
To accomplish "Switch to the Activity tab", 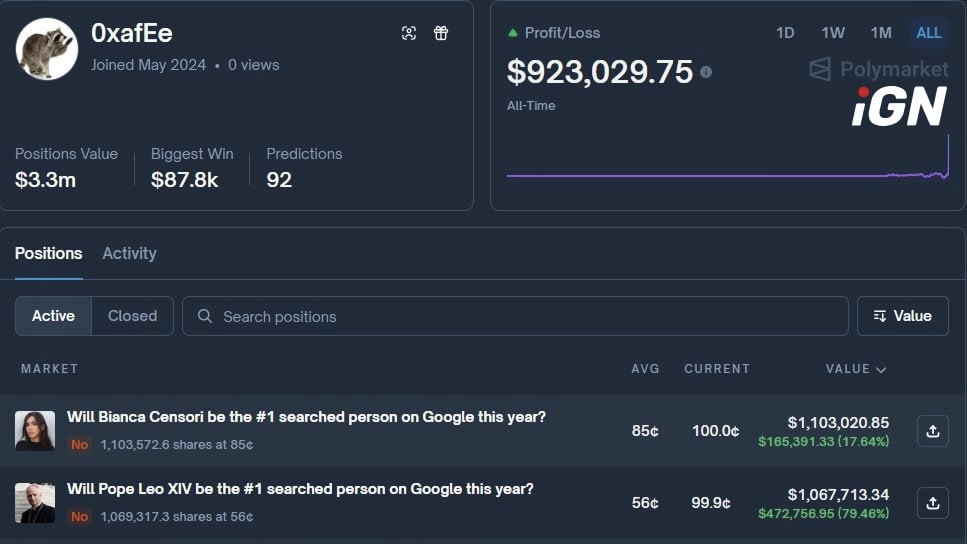I will [130, 253].
